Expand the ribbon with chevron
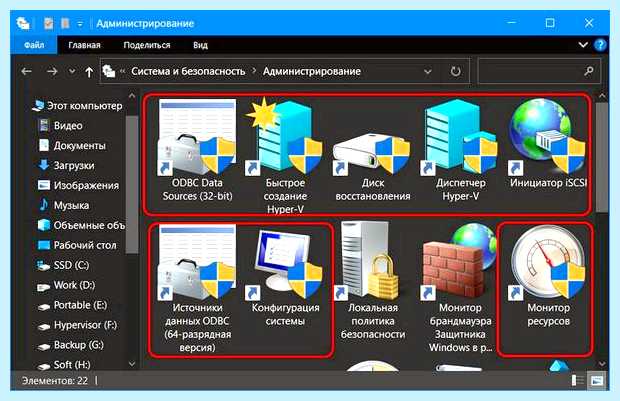 coord(583,45)
